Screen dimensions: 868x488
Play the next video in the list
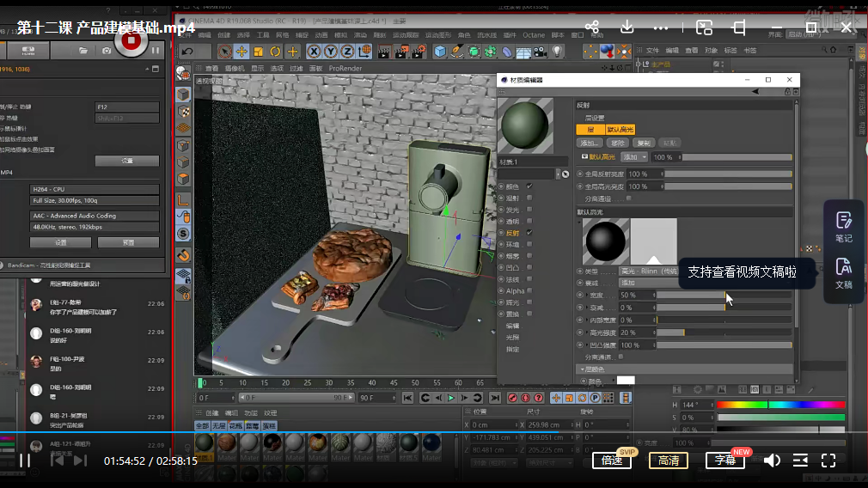[x=80, y=461]
